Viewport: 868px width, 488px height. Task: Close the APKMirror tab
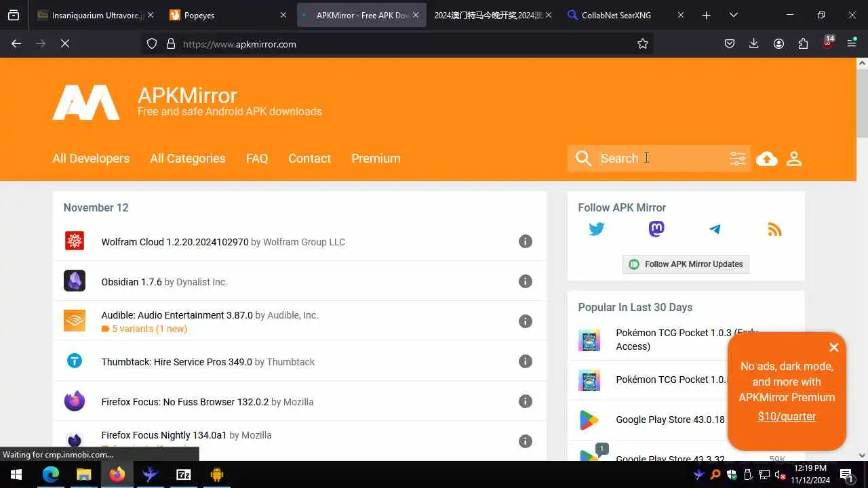pos(416,15)
